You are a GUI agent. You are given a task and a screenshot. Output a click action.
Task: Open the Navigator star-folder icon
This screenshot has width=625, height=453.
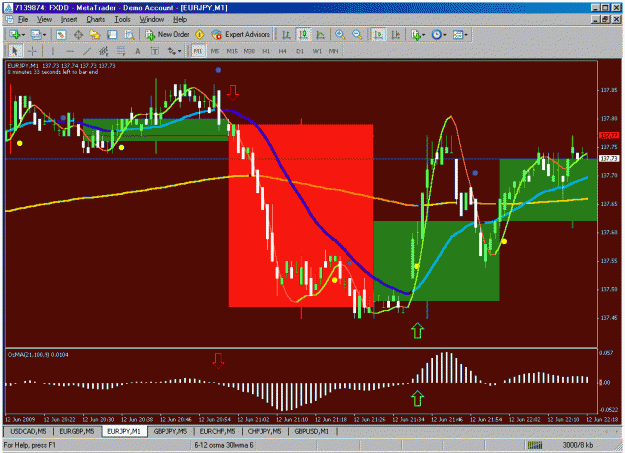click(95, 35)
